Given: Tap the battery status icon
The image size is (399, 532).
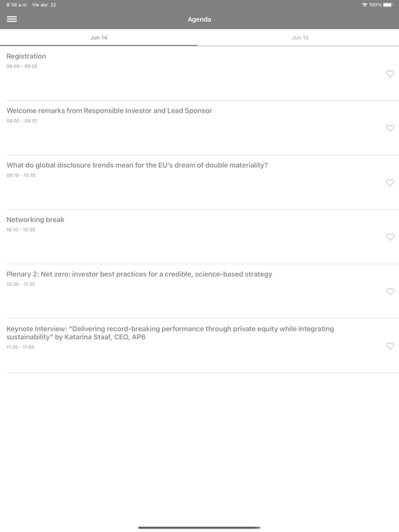Looking at the screenshot, I should pos(388,5).
